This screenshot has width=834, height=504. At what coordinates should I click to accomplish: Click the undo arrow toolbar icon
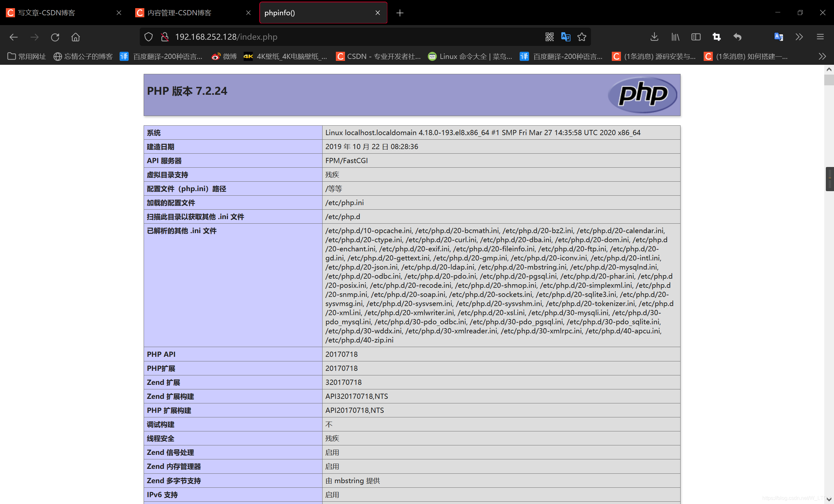[738, 37]
